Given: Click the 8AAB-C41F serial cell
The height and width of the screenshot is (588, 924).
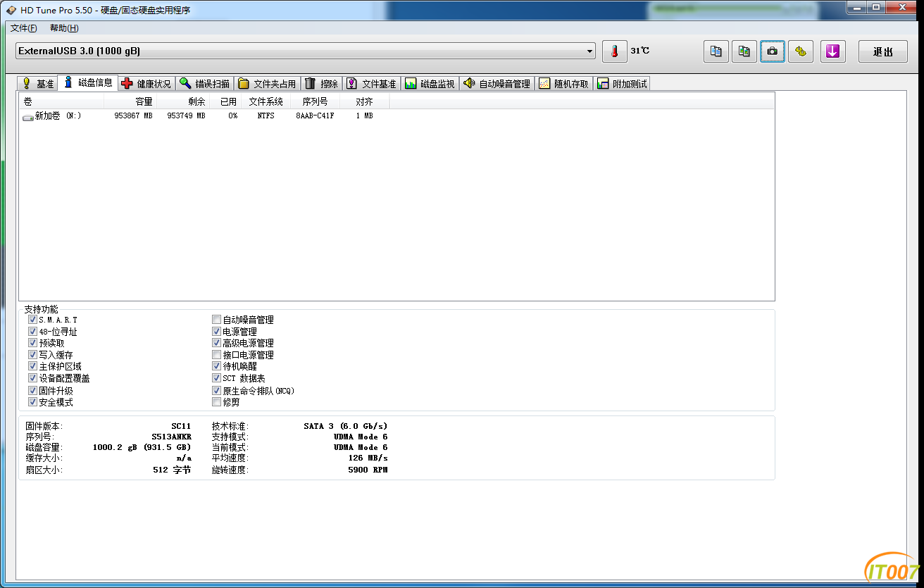Looking at the screenshot, I should click(315, 116).
